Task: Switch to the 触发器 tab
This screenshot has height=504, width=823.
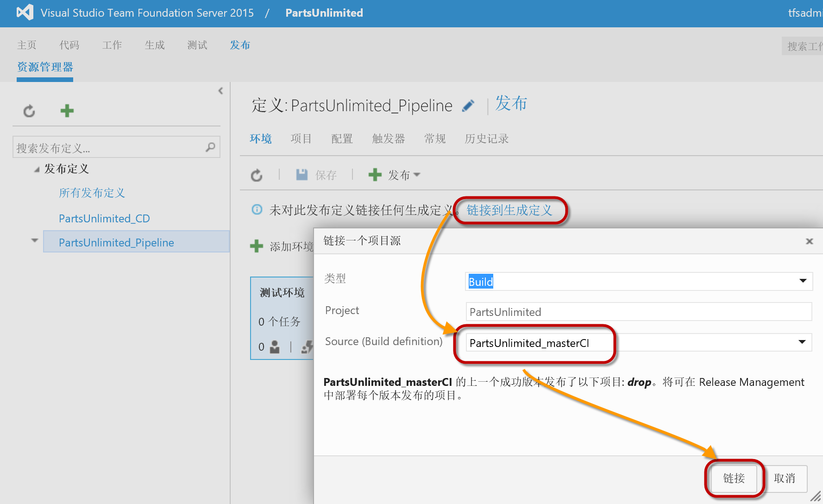Action: click(389, 139)
